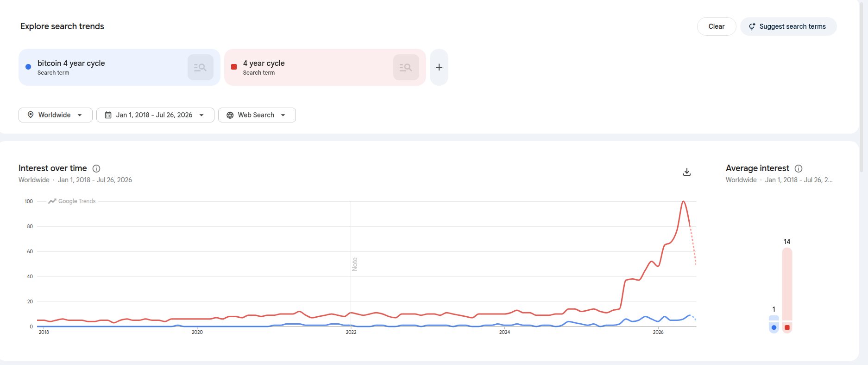Click the blue dot of 'bitcoin 4 year cycle' term

[x=28, y=67]
